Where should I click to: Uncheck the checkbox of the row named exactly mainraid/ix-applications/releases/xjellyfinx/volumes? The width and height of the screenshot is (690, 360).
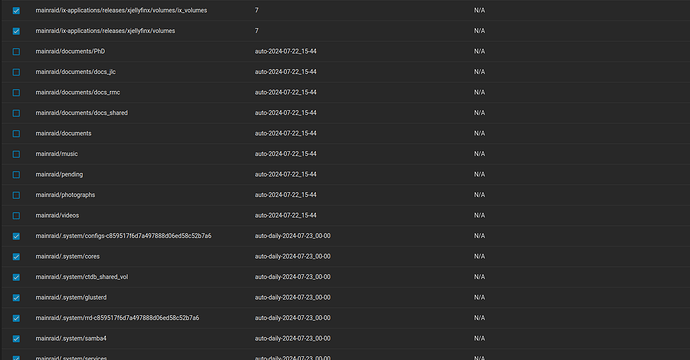(16, 31)
